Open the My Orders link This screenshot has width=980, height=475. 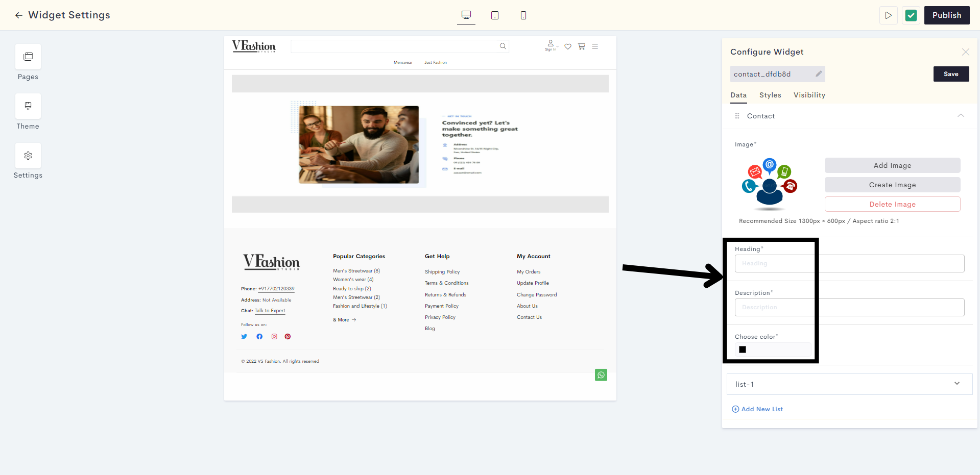[x=529, y=272]
